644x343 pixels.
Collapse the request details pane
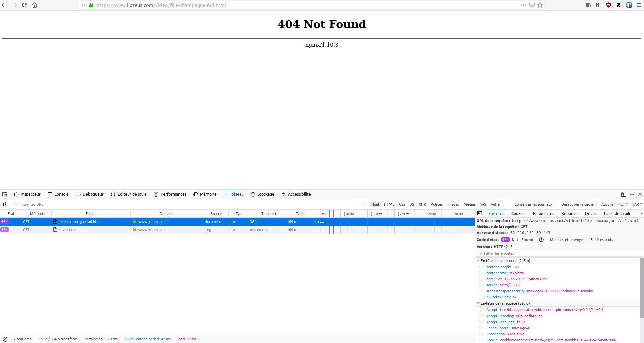480,214
